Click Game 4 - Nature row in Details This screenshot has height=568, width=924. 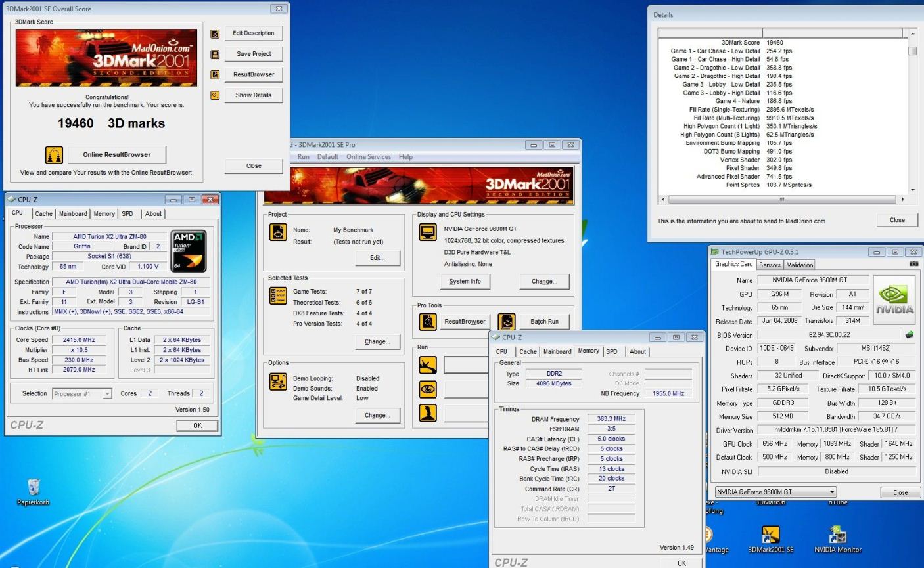pyautogui.click(x=782, y=101)
